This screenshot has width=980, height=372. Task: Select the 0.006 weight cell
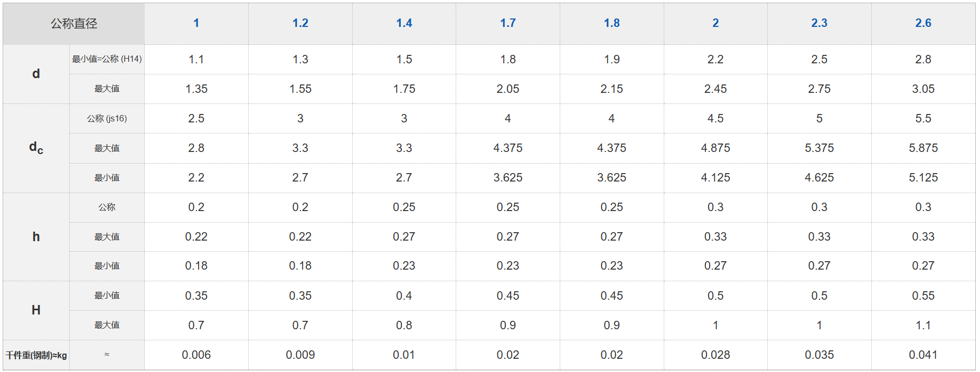(196, 355)
